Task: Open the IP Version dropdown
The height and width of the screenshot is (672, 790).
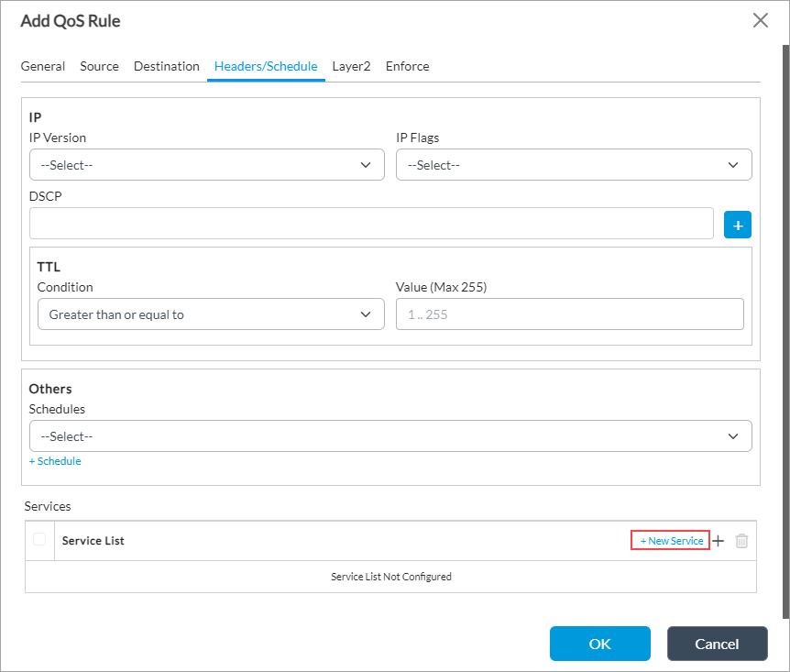Action: click(x=206, y=165)
